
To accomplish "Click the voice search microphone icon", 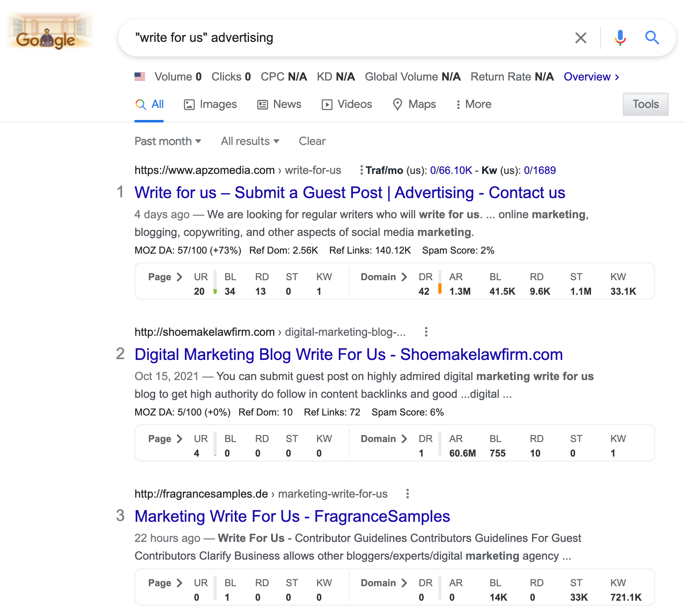I will (620, 37).
